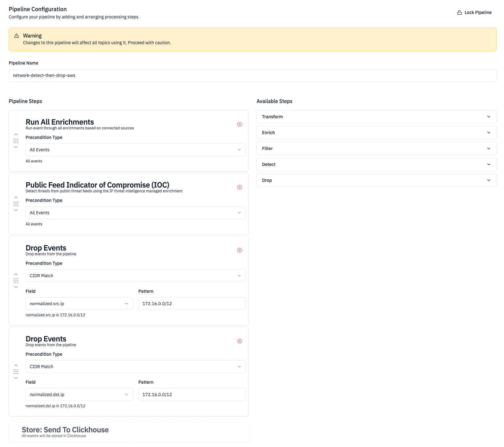Open Precondition Type dropdown for Run All Enrichments
The width and height of the screenshot is (504, 447).
pos(135,150)
